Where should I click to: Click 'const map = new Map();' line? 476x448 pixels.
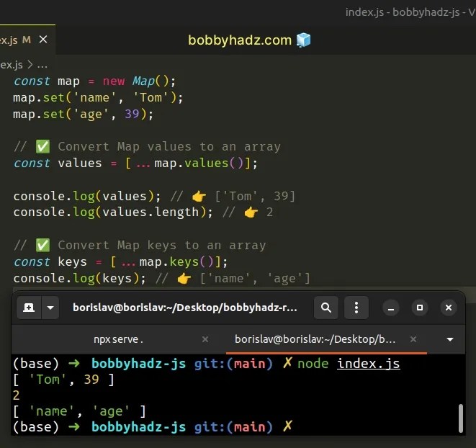click(x=94, y=81)
